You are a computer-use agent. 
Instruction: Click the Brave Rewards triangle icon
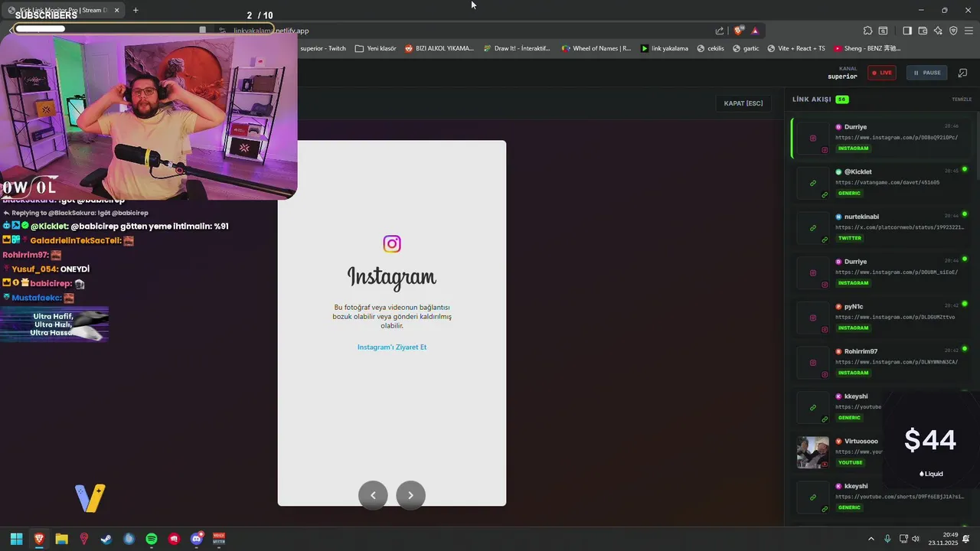pyautogui.click(x=755, y=31)
